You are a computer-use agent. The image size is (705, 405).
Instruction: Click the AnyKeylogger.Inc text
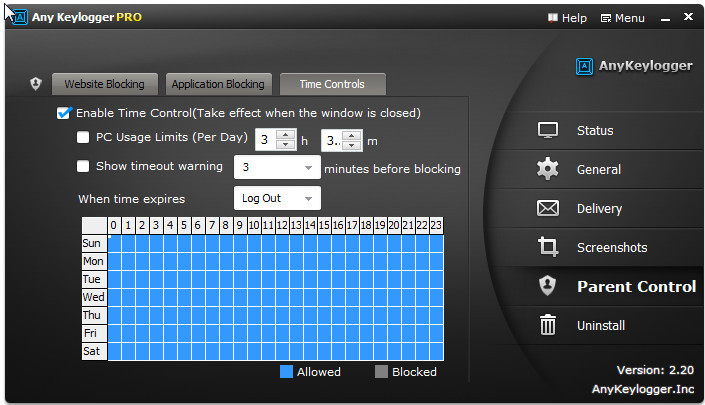[x=643, y=389]
